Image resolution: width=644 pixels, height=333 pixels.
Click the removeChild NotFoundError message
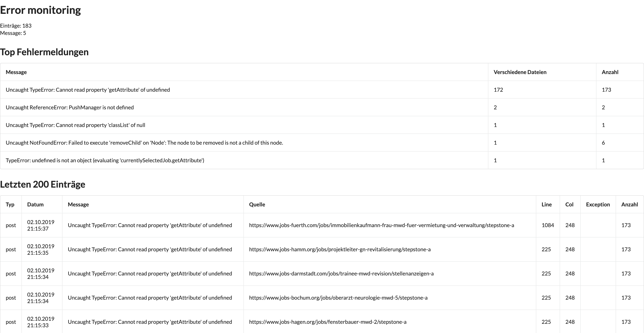coord(144,143)
